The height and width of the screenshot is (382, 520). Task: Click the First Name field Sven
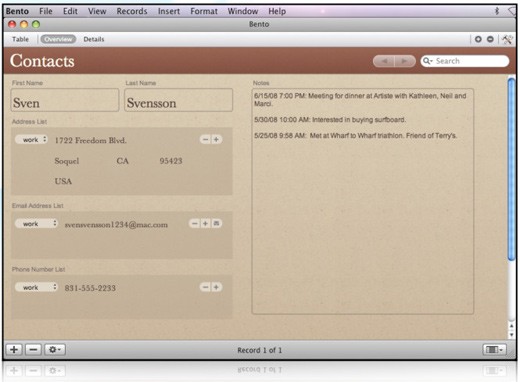[65, 100]
